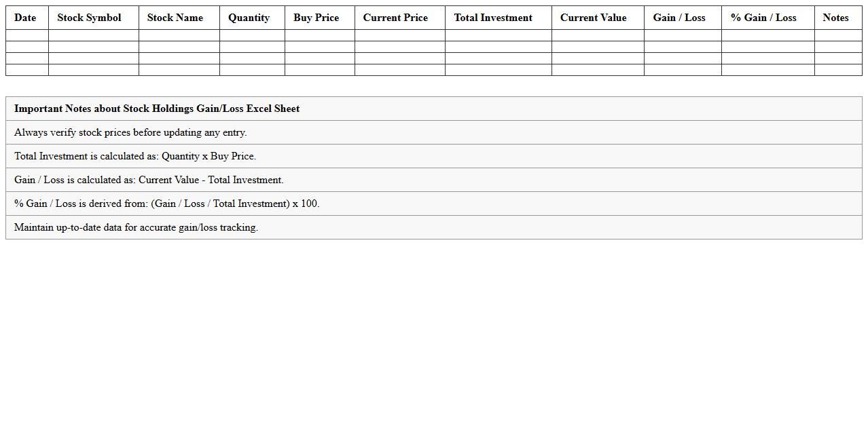Click the Stock Name header cell
Screen dimensions: 868x441
(x=175, y=18)
